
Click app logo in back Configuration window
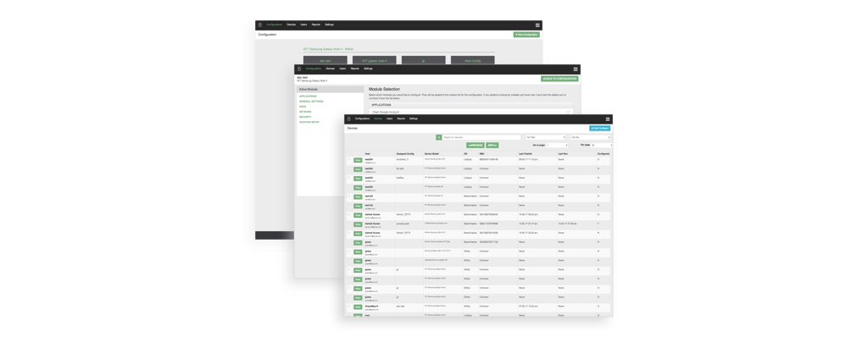click(x=260, y=25)
